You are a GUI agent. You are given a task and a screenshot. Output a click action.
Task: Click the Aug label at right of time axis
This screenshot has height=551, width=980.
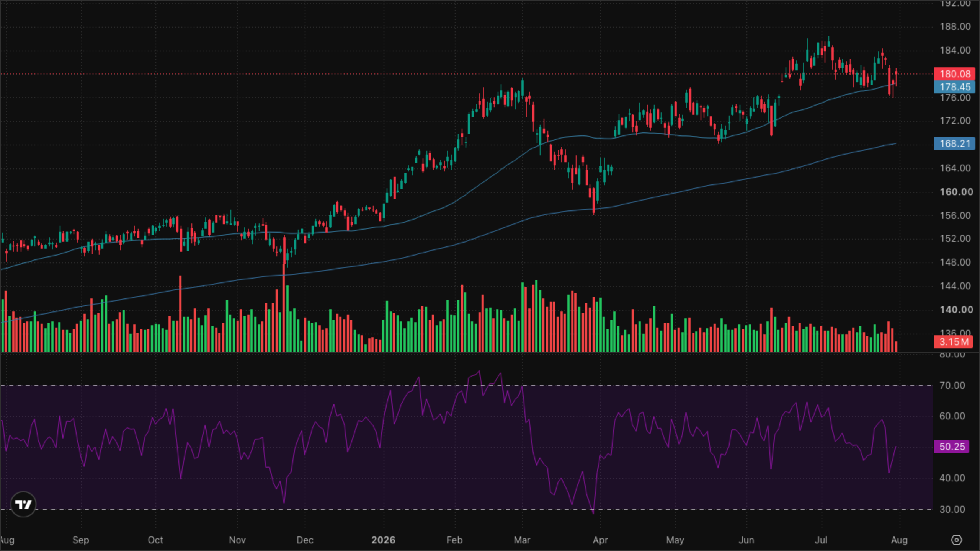click(x=899, y=540)
